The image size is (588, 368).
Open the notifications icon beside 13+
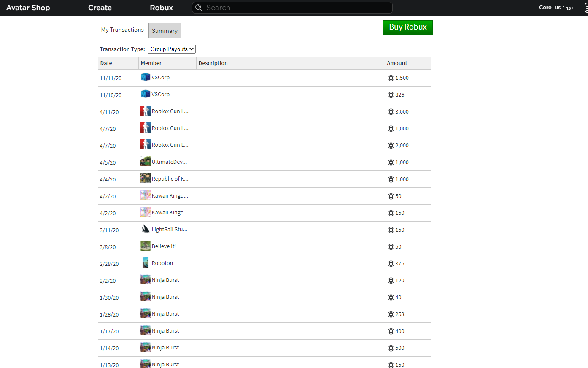pyautogui.click(x=586, y=8)
